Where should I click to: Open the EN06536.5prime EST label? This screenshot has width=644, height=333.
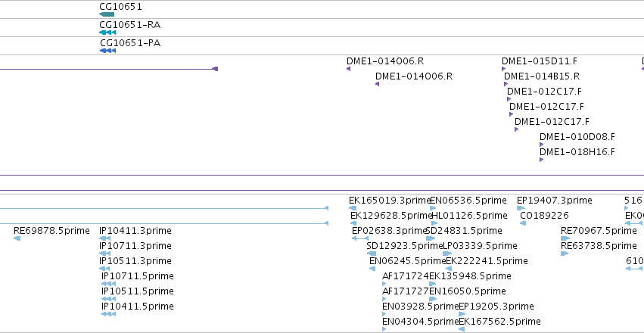pos(468,201)
